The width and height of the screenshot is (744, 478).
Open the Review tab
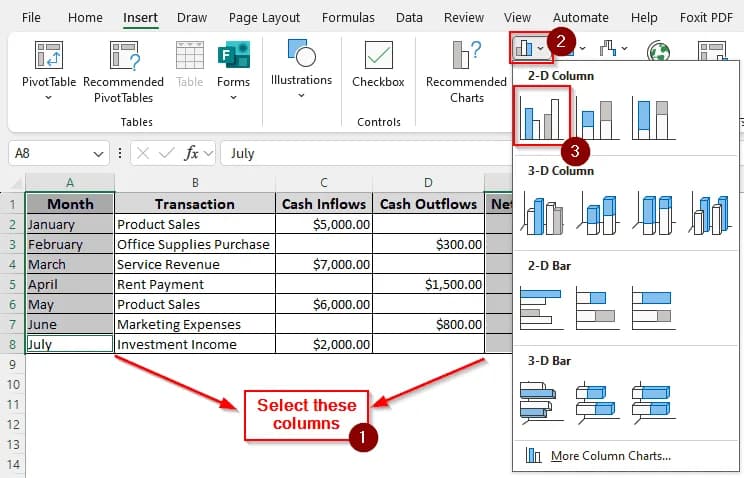click(x=464, y=18)
